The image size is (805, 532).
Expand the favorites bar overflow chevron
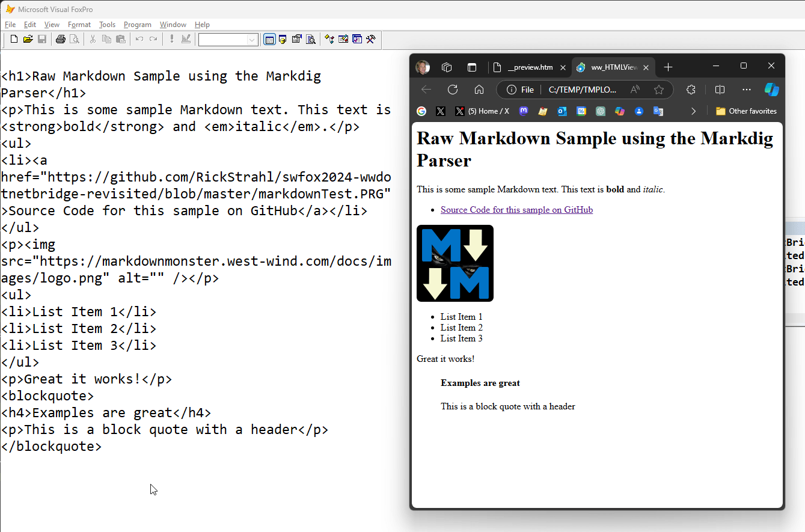tap(693, 111)
